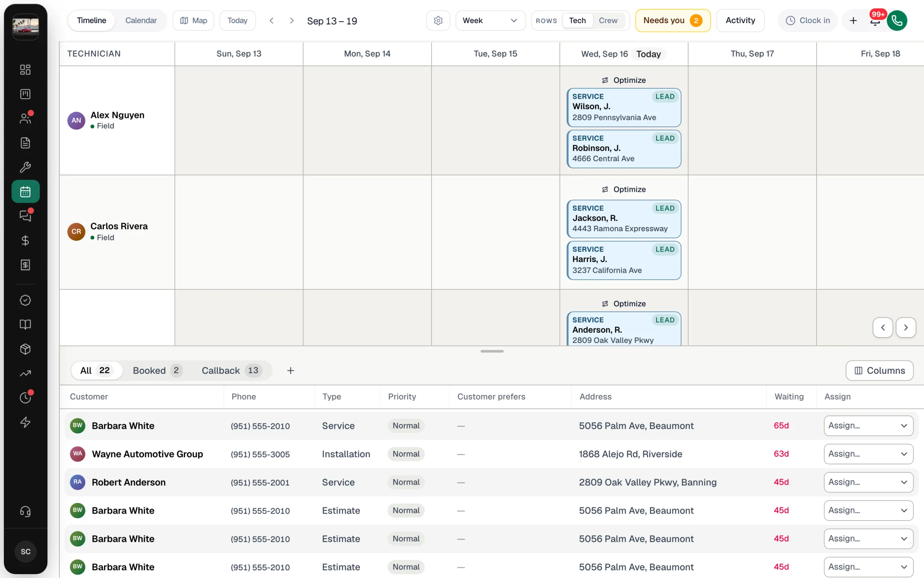Click Wayne Automotive Group customer name
The height and width of the screenshot is (578, 924).
click(x=147, y=454)
